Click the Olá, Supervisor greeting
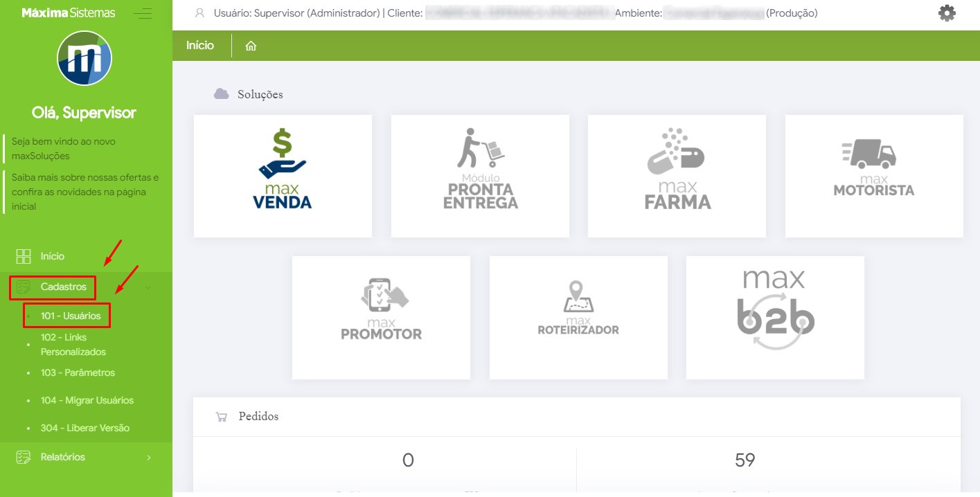The width and height of the screenshot is (980, 497). 84,113
